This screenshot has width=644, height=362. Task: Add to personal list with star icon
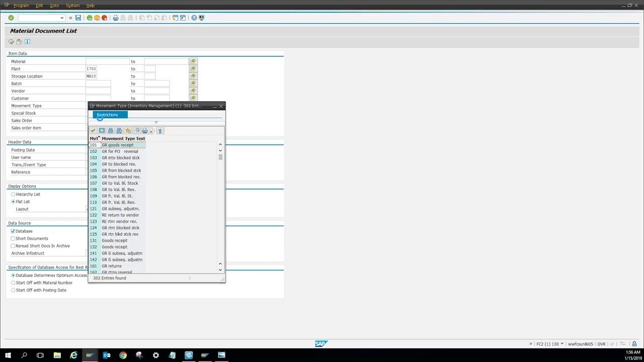pos(128,131)
